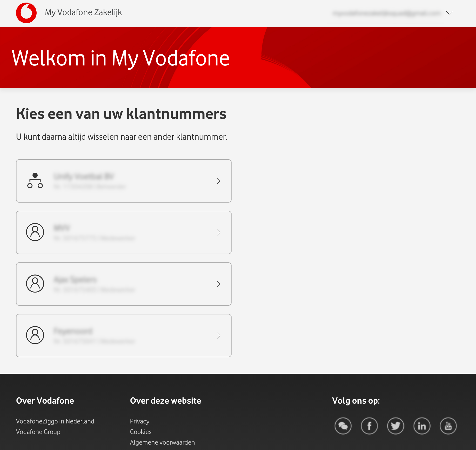Open the Twitter social icon
476x450 pixels.
pos(396,426)
